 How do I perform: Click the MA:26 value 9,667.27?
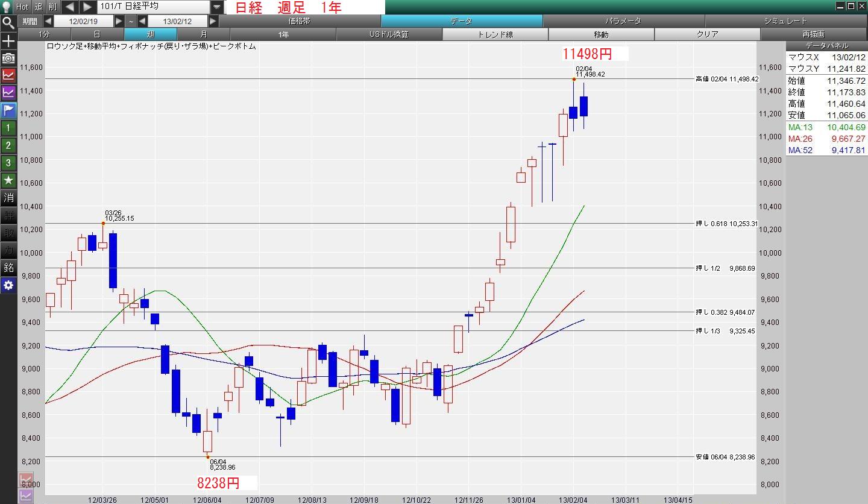coord(848,139)
